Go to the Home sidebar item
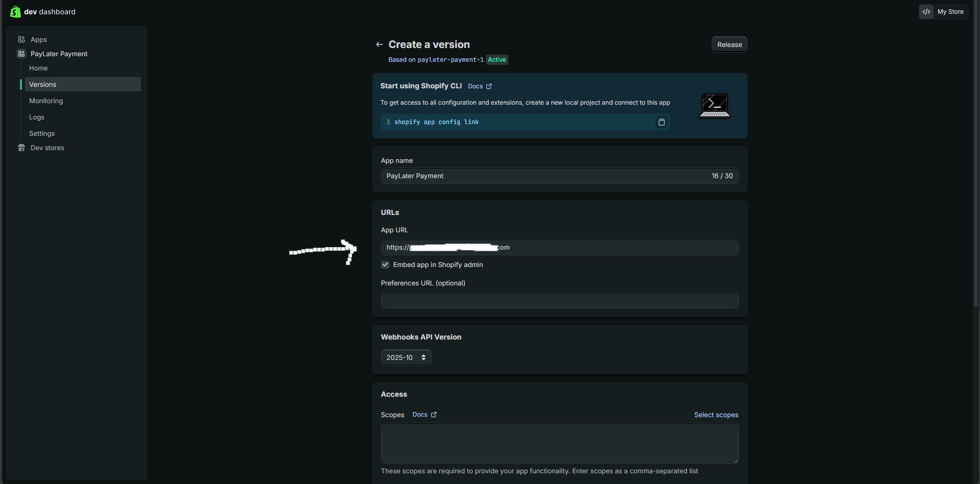The height and width of the screenshot is (484, 980). pyautogui.click(x=38, y=68)
